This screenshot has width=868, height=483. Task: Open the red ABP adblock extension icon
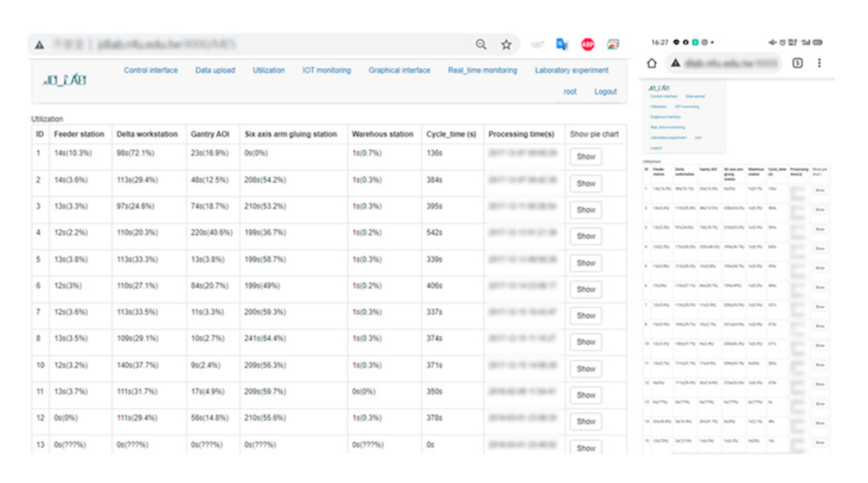587,44
